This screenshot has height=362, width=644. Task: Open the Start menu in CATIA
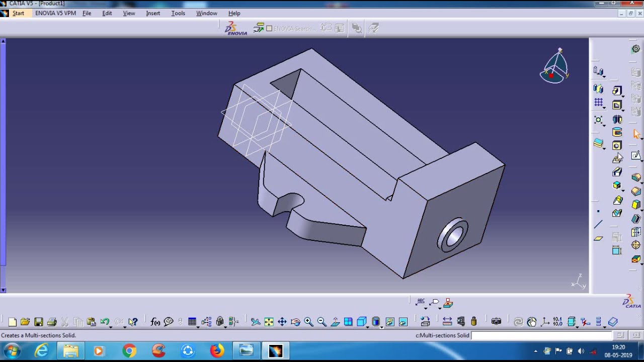coord(18,13)
